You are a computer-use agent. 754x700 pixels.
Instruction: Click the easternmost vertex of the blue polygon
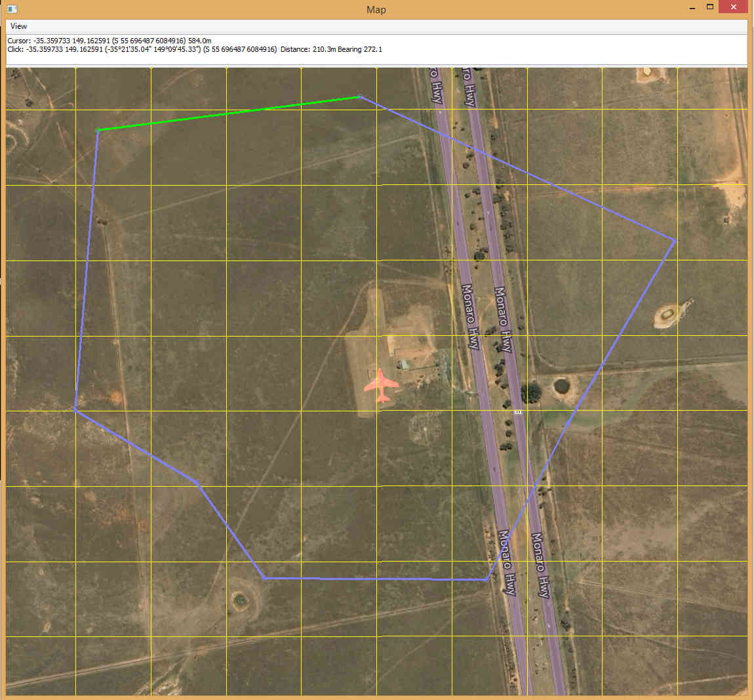[675, 240]
